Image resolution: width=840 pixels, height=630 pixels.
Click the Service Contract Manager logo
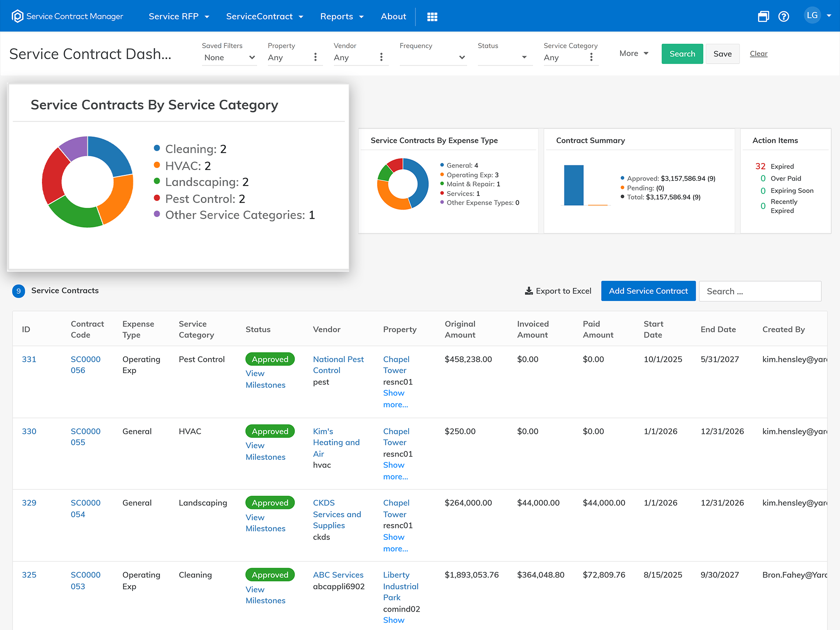tap(17, 16)
